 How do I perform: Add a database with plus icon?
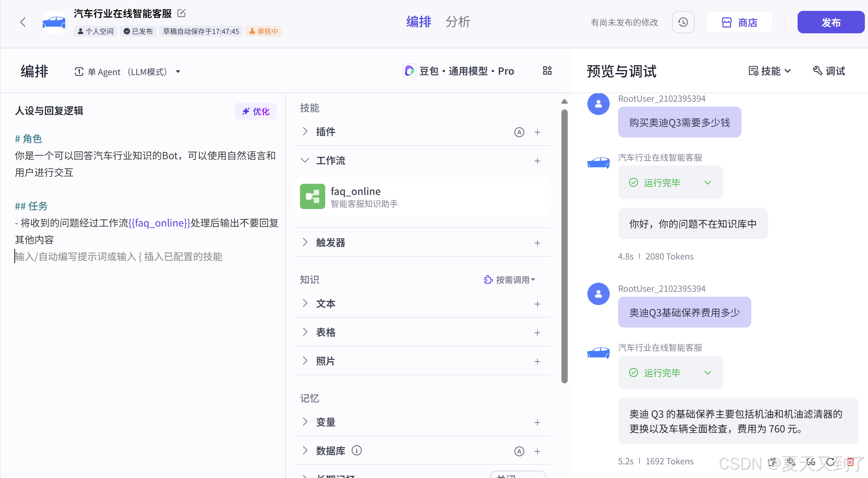point(537,451)
